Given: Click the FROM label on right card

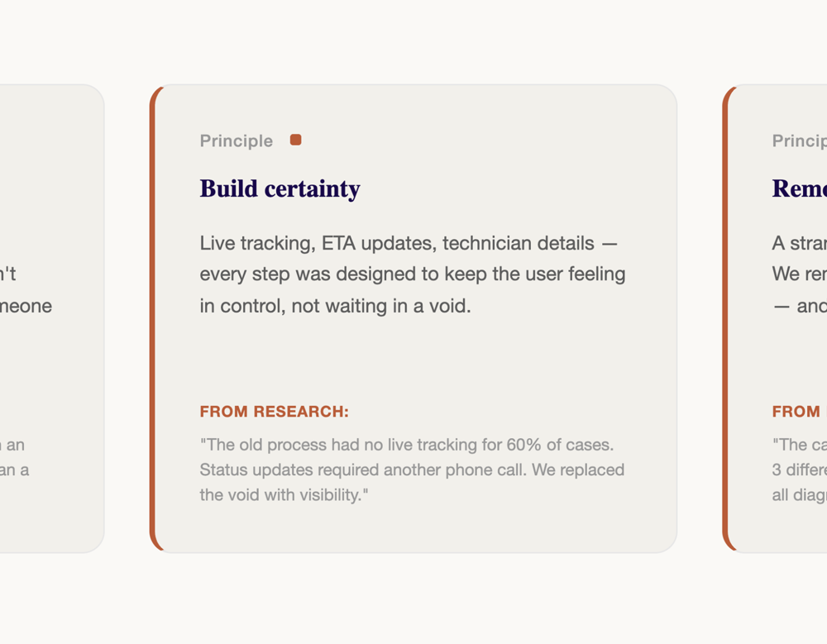Looking at the screenshot, I should tap(796, 412).
